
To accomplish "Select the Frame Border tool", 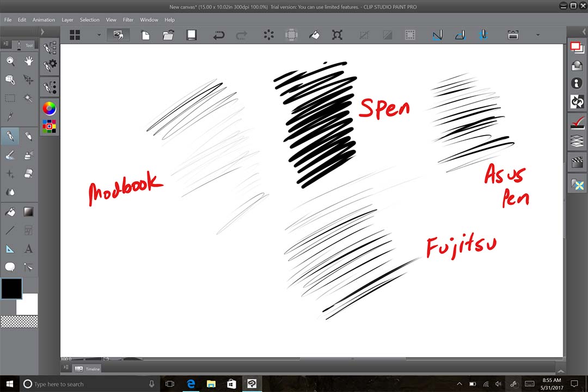I will 28,230.
